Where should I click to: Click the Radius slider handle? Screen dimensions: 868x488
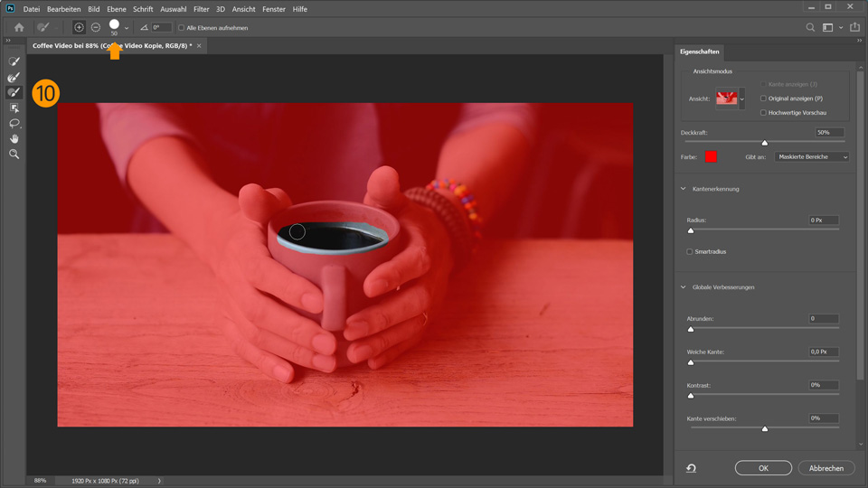coord(690,230)
